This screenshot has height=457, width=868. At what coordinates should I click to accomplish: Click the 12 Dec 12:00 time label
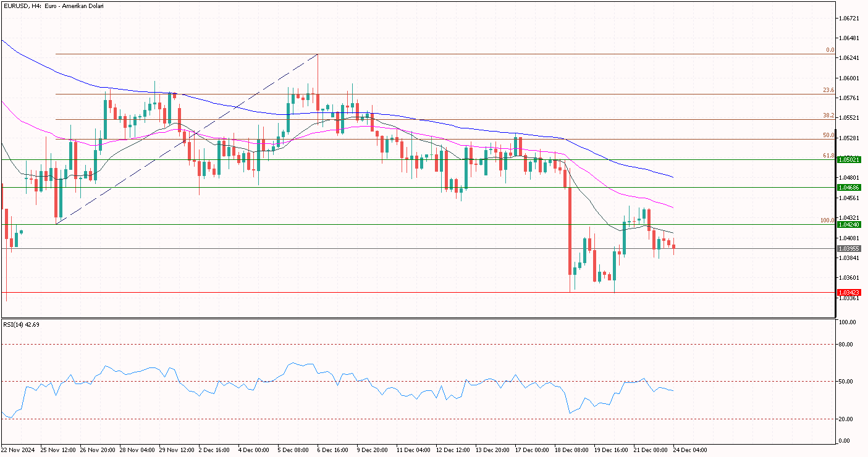[x=453, y=450]
